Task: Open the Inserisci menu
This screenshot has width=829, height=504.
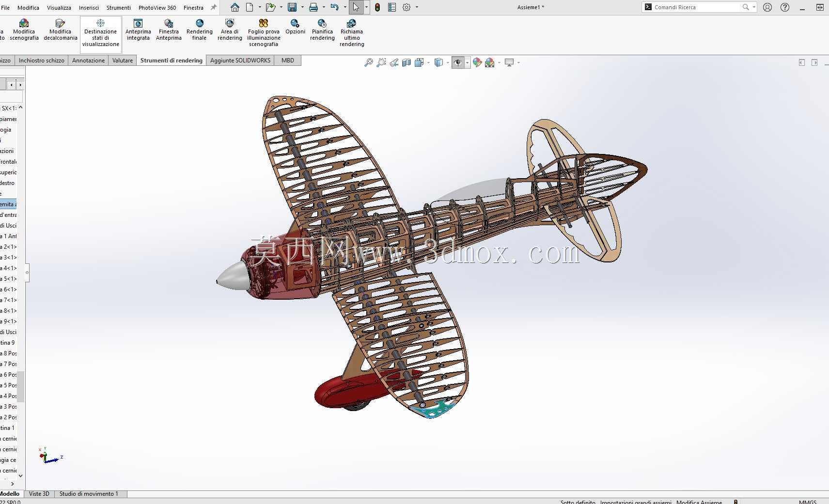Action: pos(89,8)
